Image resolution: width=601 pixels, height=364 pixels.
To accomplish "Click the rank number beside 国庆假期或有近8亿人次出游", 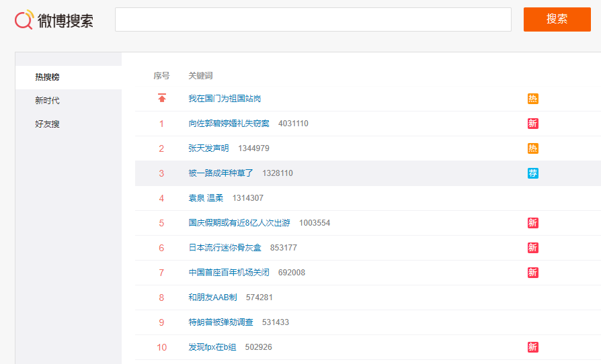I will click(161, 224).
